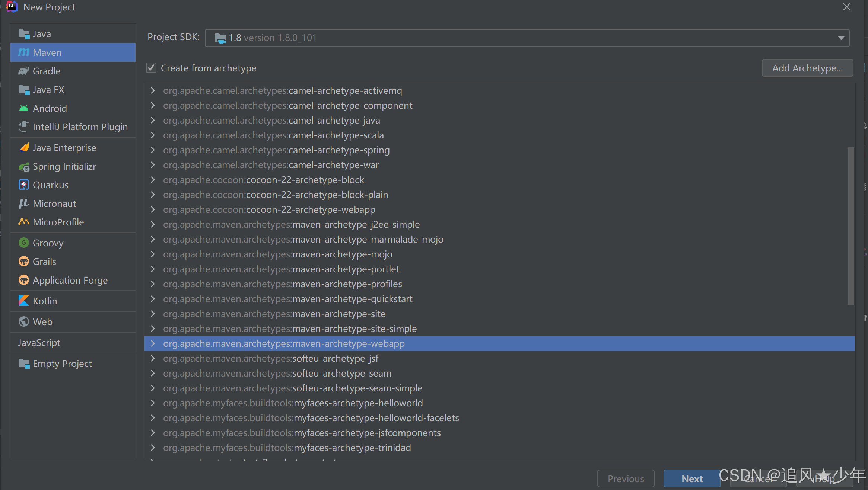868x490 pixels.
Task: Click the Kotlin logo icon
Action: 24,301
